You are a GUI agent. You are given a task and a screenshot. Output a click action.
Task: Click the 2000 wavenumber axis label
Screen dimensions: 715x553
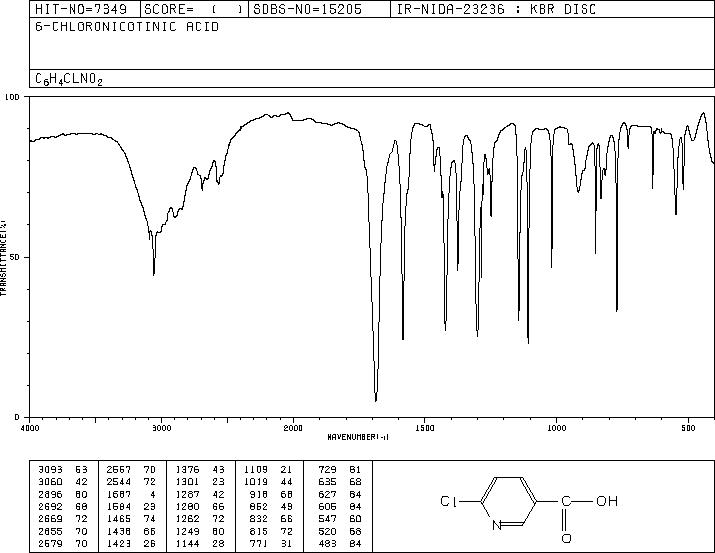click(x=293, y=428)
